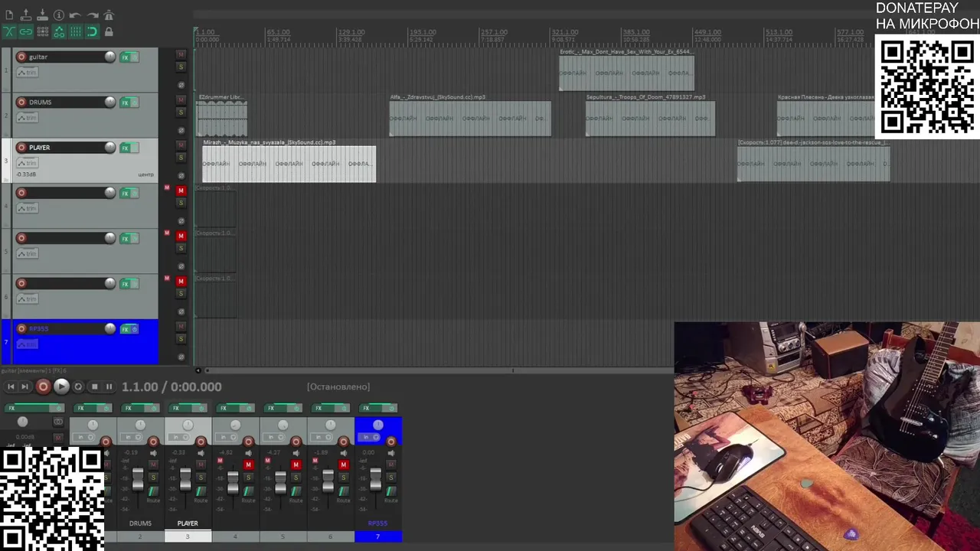Open the FX chain of RP355 track
Screen dimensions: 980x551
coord(125,329)
